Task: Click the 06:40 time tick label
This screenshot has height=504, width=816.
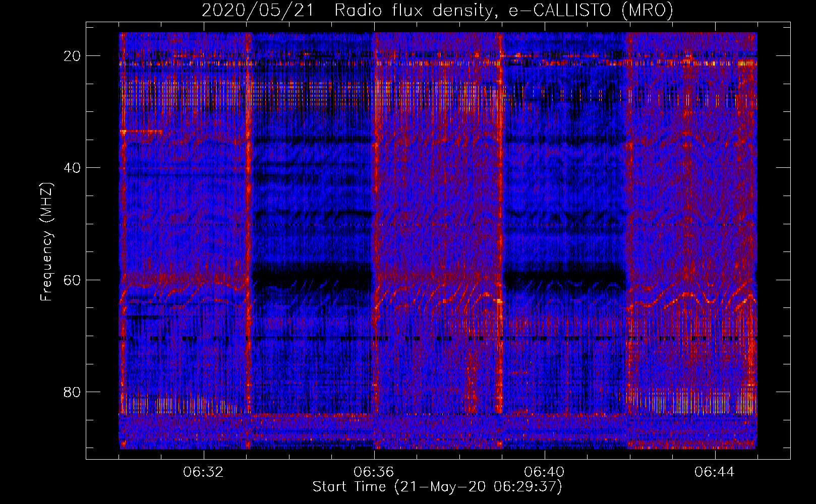Action: (x=545, y=472)
